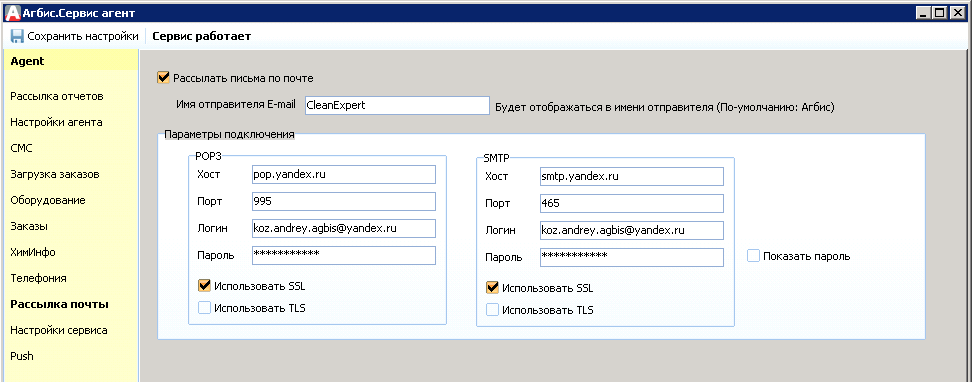Open the Загрузка заказов section
This screenshot has height=382, width=972.
[x=55, y=175]
